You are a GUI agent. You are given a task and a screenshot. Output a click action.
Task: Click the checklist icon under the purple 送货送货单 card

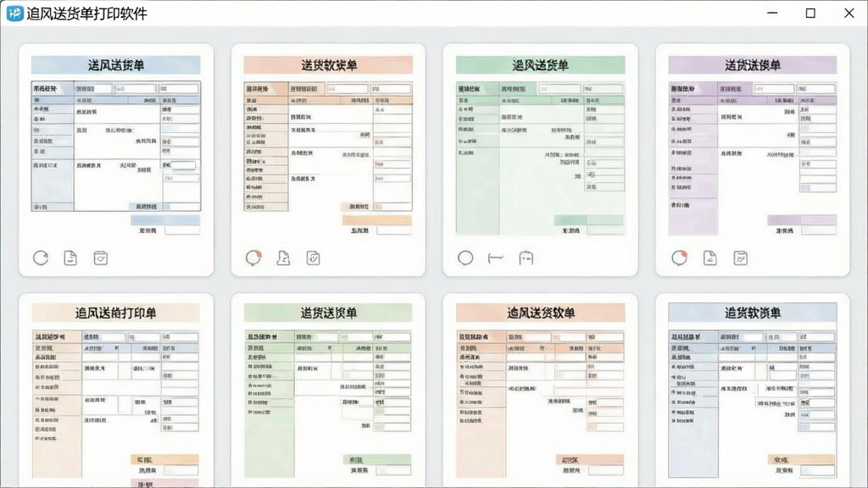pos(740,258)
